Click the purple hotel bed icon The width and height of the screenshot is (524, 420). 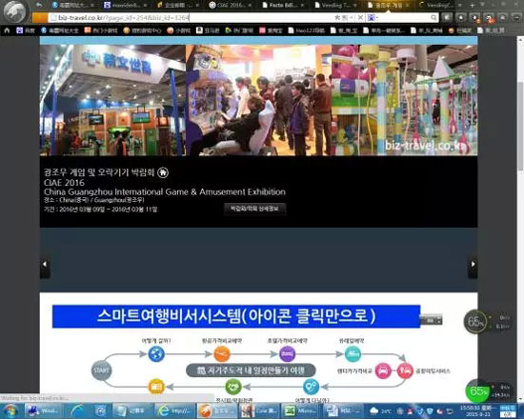287,354
